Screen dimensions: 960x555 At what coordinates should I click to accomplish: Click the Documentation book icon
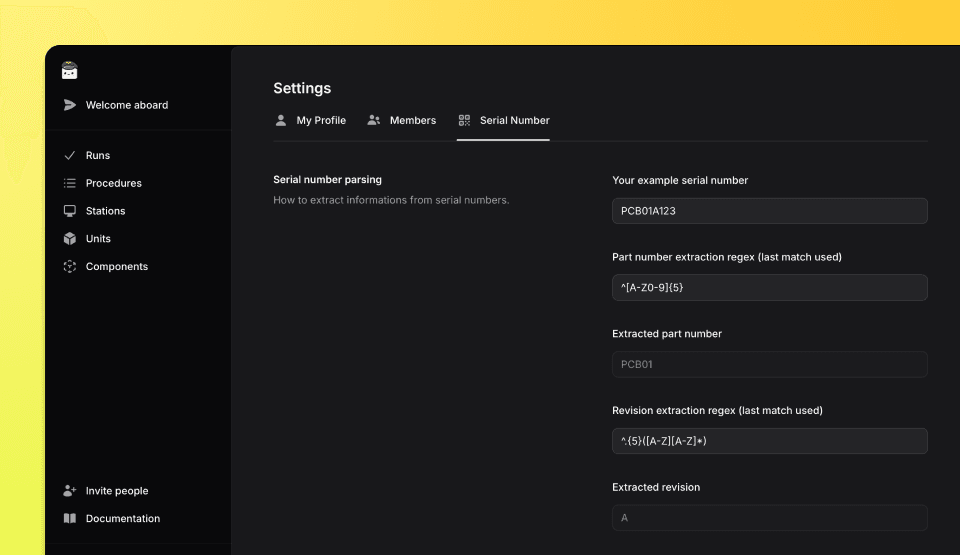click(x=70, y=518)
